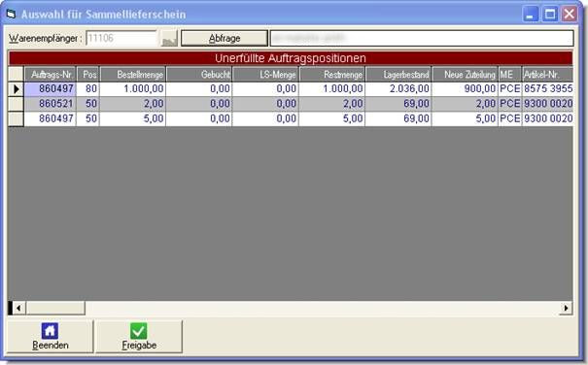Click the recipient name text field

tap(422, 38)
